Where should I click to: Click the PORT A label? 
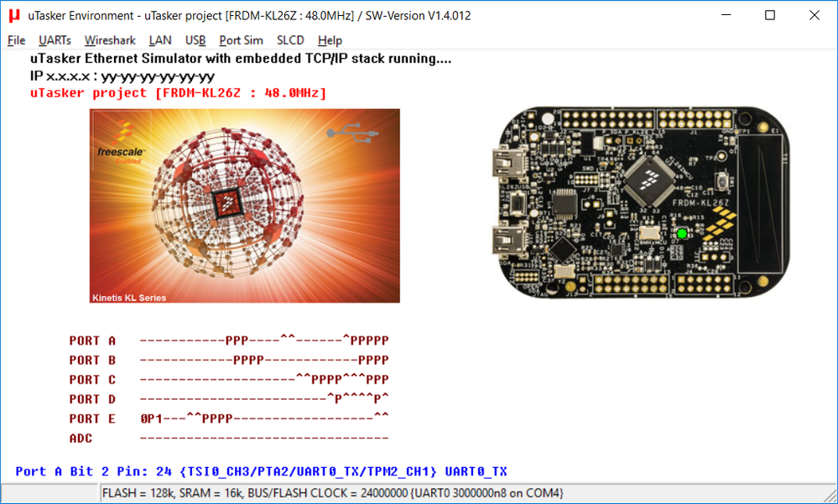click(x=92, y=340)
